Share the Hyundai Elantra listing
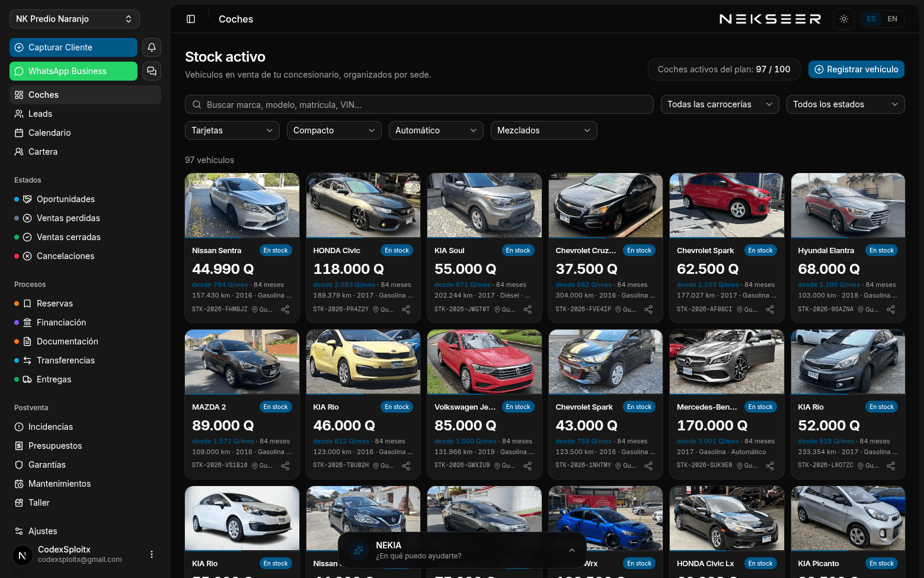Image resolution: width=924 pixels, height=578 pixels. pos(891,309)
